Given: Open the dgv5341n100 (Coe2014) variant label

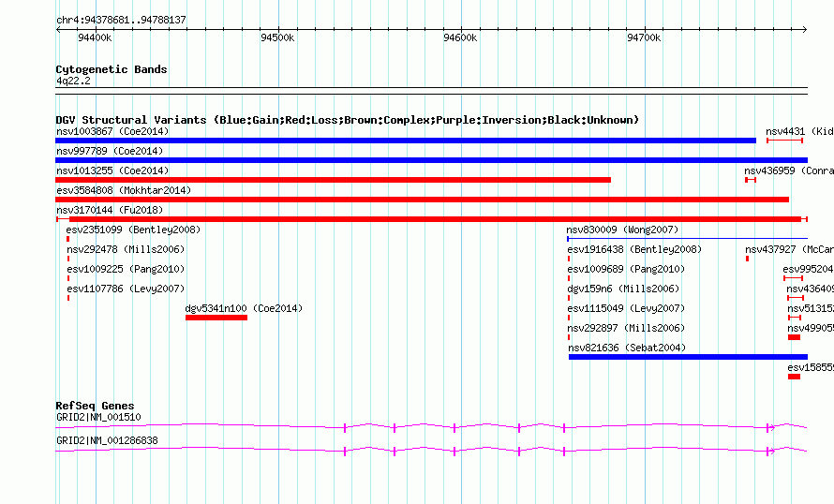Looking at the screenshot, I should click(244, 308).
